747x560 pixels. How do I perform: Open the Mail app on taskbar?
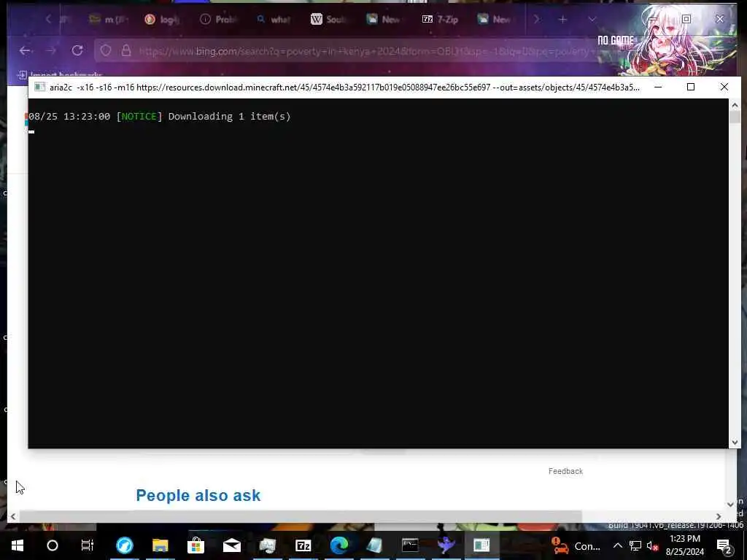[231, 545]
